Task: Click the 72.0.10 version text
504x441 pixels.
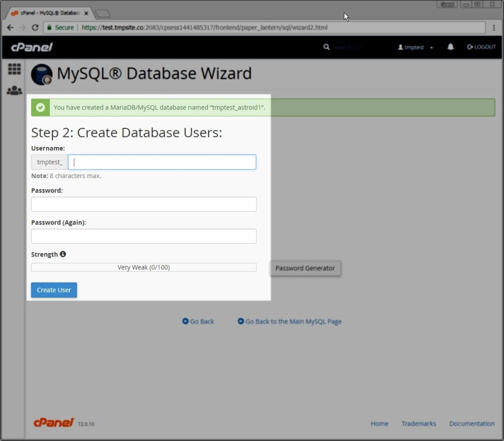Action: (86, 424)
